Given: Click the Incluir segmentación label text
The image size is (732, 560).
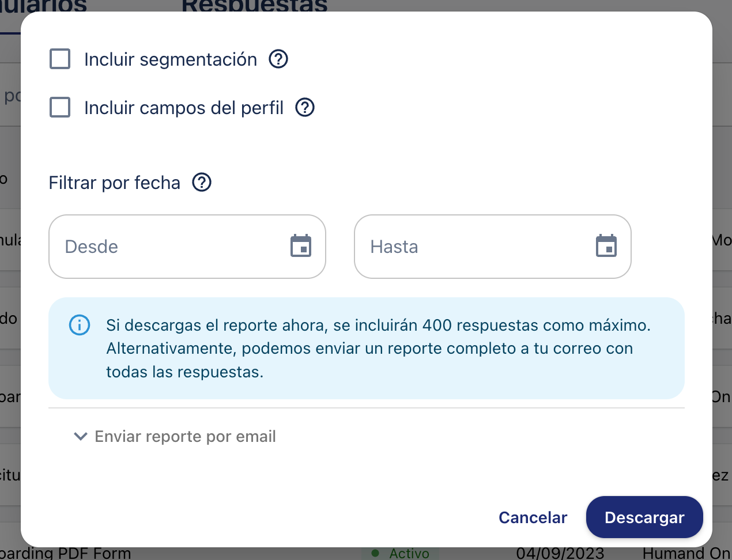Looking at the screenshot, I should coord(170,59).
